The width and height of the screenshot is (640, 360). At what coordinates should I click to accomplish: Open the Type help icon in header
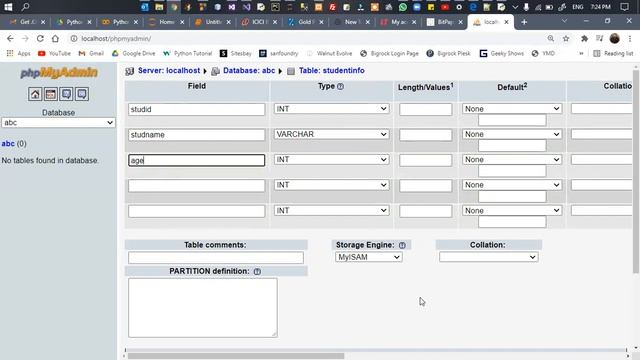click(x=340, y=86)
